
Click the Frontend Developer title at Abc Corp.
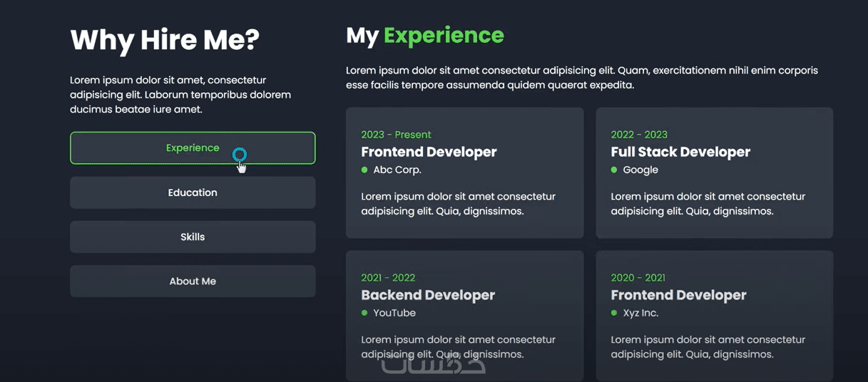429,152
